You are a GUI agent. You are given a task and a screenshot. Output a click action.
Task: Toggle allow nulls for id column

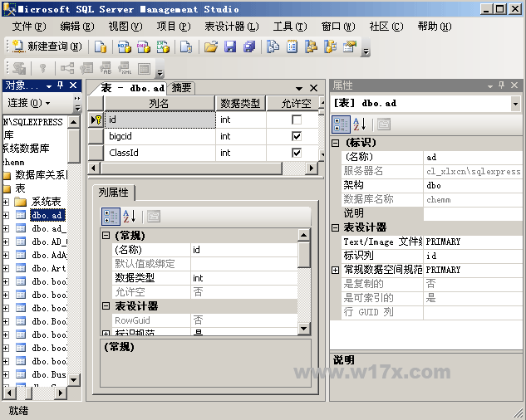click(x=297, y=120)
